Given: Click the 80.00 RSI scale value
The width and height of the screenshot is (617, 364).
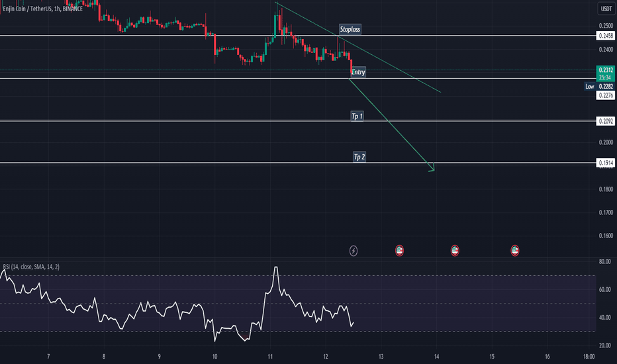Looking at the screenshot, I should click(604, 261).
